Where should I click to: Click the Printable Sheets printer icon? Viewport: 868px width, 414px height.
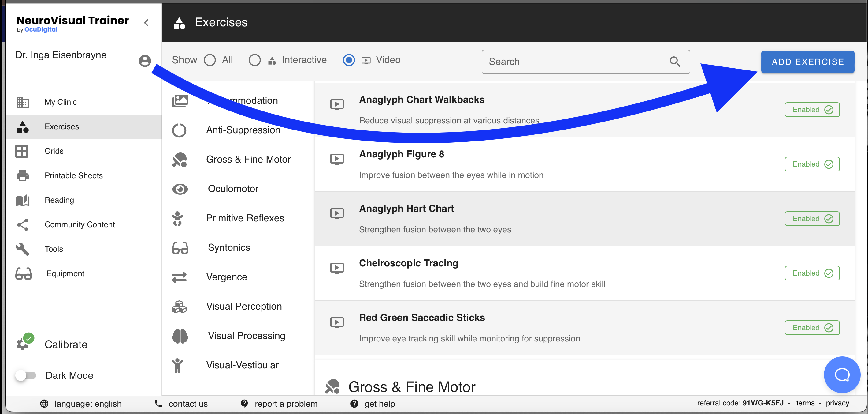pos(23,175)
